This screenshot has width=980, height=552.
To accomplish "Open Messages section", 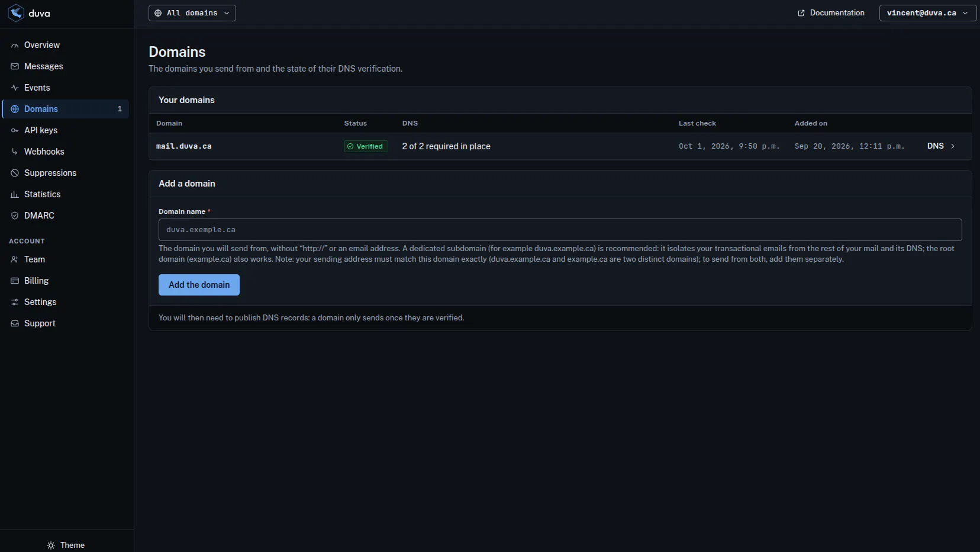I will (66, 66).
